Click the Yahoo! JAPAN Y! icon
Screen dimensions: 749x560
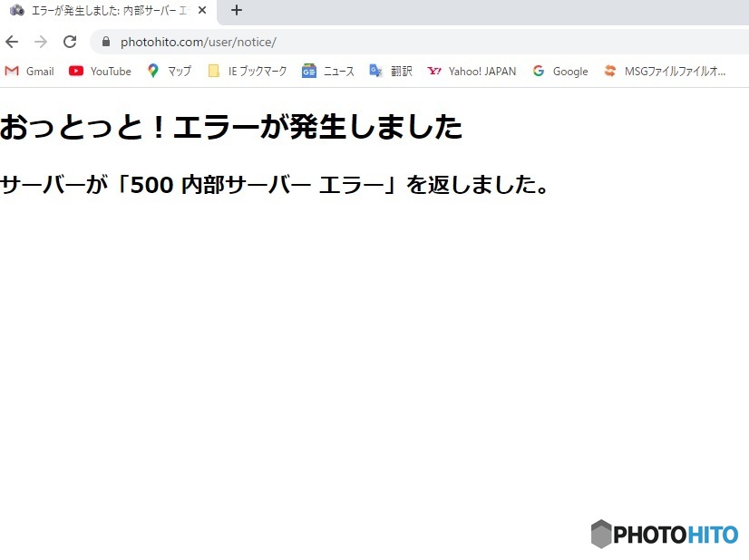click(433, 71)
